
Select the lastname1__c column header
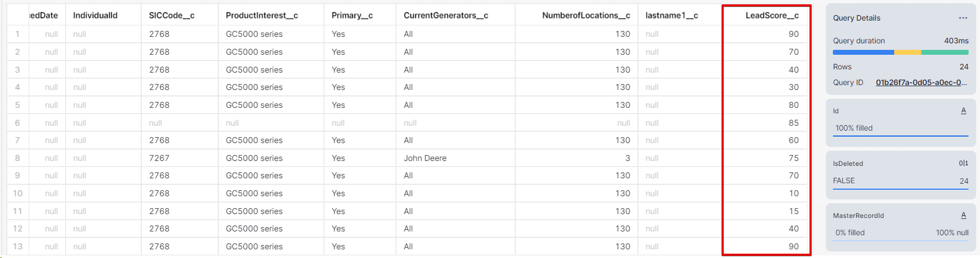pos(672,15)
